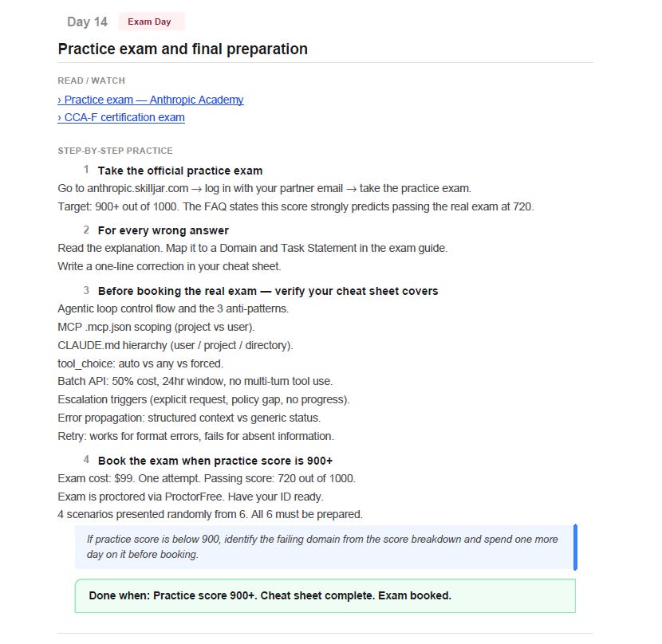Image resolution: width=662 pixels, height=644 pixels.
Task: Open the Practice exam — Anthropic Academy link
Action: tap(151, 100)
